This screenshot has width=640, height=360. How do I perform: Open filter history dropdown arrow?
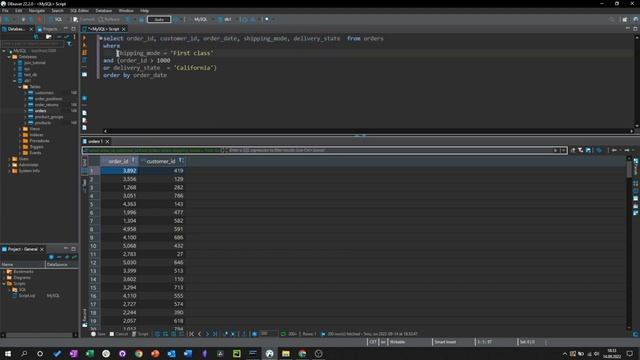tap(564, 150)
